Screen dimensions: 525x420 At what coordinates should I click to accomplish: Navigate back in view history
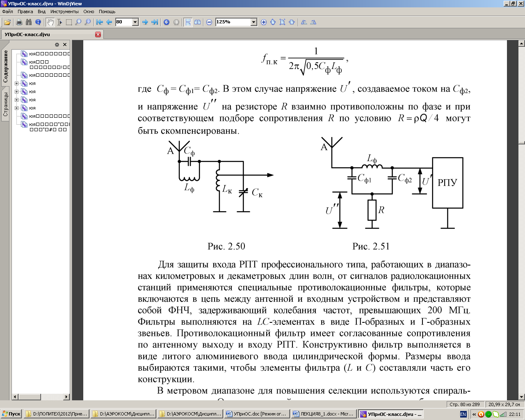point(167,22)
